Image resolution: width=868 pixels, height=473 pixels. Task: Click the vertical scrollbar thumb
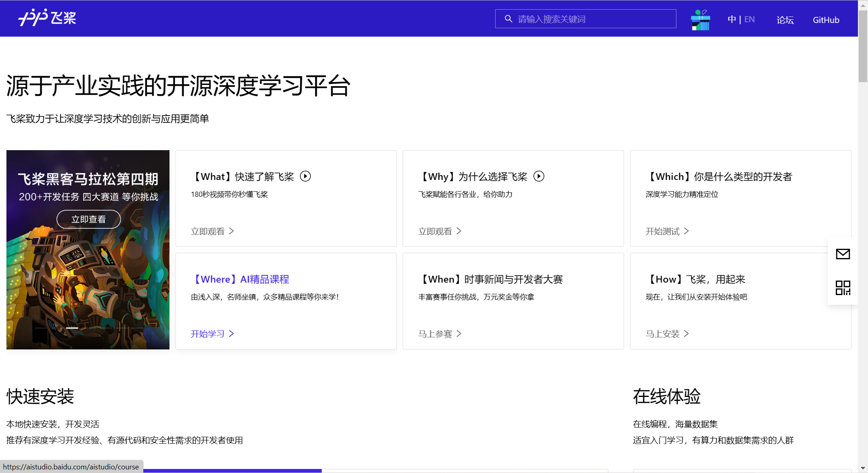coord(863,46)
